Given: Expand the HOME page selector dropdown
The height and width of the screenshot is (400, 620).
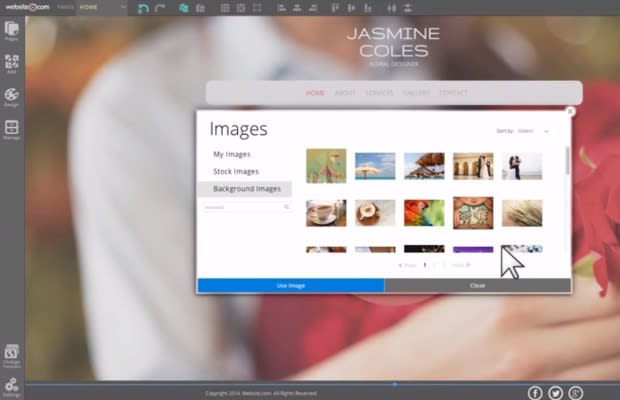Looking at the screenshot, I should tap(103, 7).
